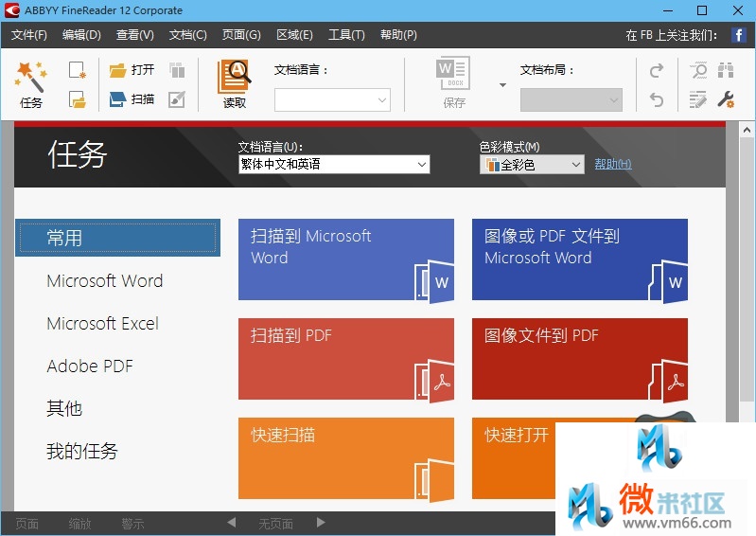
Task: Click the 缩放 status bar button
Action: click(80, 524)
